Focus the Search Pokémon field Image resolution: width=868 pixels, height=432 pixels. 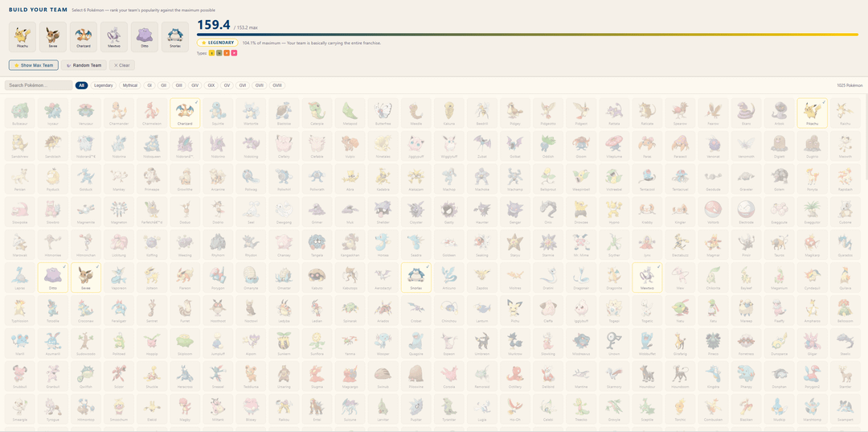[x=38, y=85]
